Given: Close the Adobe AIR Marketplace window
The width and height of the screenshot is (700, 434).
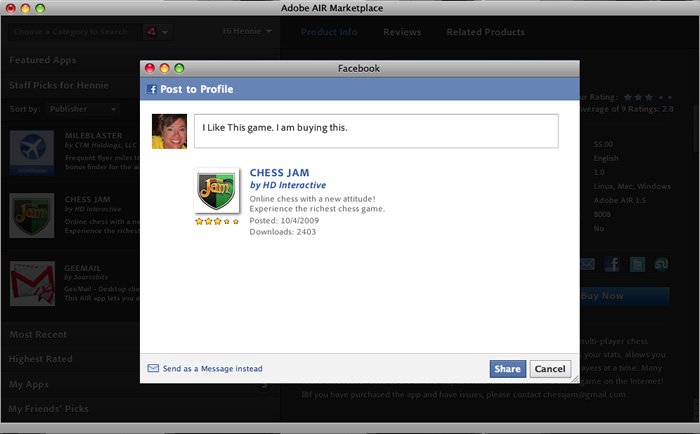Looking at the screenshot, I should coord(10,8).
